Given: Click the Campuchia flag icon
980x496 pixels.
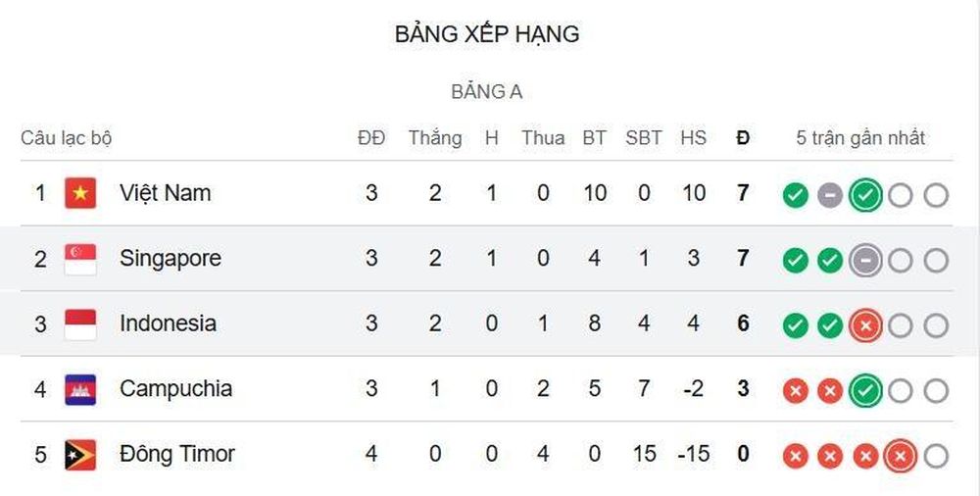Looking at the screenshot, I should coord(80,389).
